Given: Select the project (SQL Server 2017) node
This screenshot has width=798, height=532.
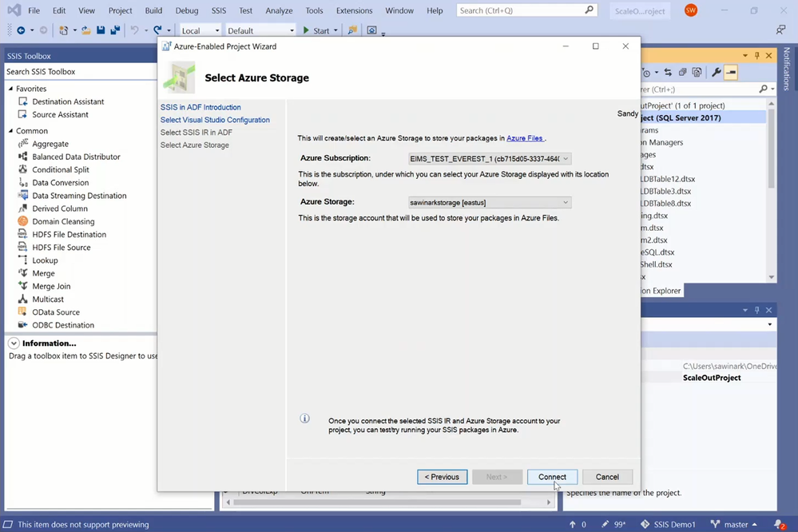Looking at the screenshot, I should coord(702,118).
